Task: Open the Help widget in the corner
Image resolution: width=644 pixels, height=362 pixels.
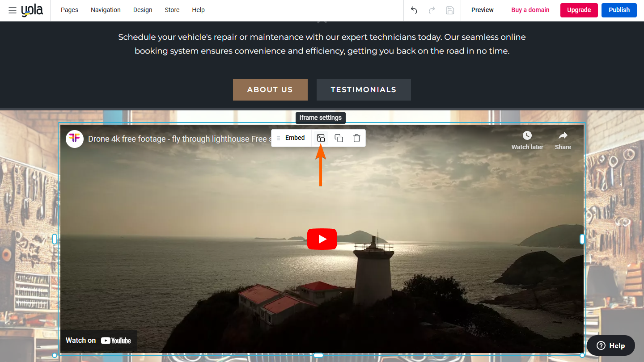Action: [610, 345]
